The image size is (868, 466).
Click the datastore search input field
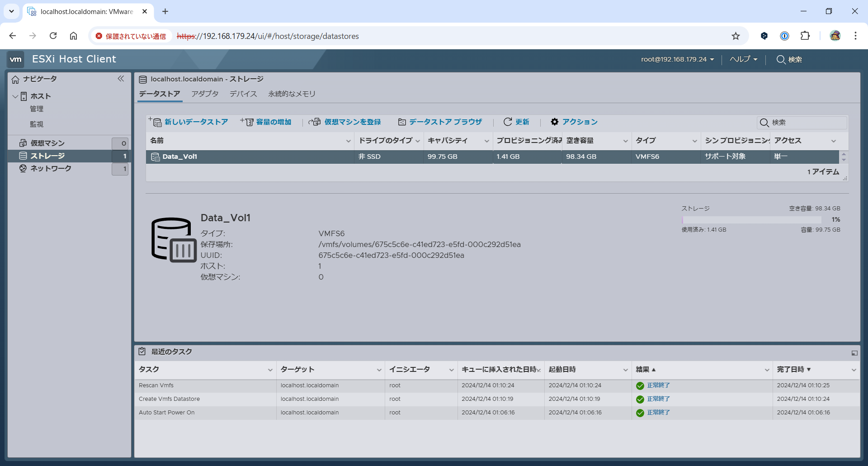802,123
